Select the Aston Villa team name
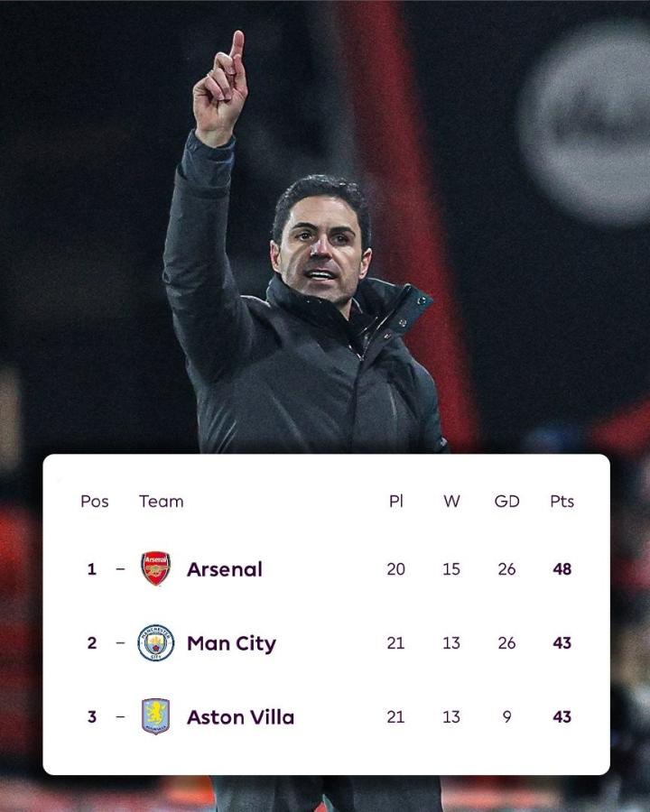Viewport: 650px width, 812px height. point(240,717)
